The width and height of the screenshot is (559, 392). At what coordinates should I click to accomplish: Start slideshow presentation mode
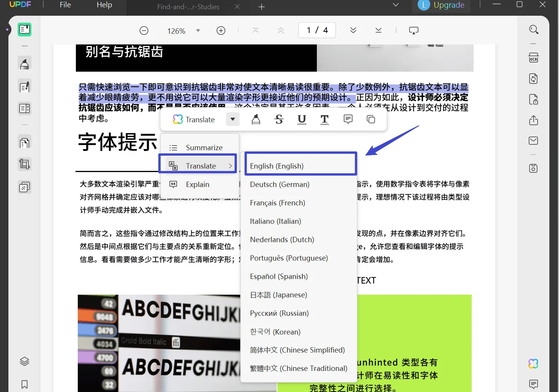coord(414,31)
